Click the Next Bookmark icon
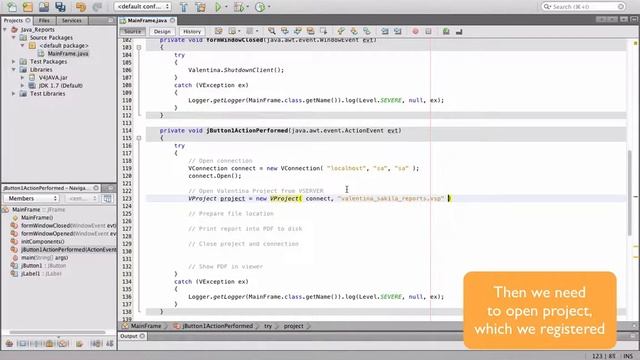This screenshot has height=360, width=640. point(354,31)
